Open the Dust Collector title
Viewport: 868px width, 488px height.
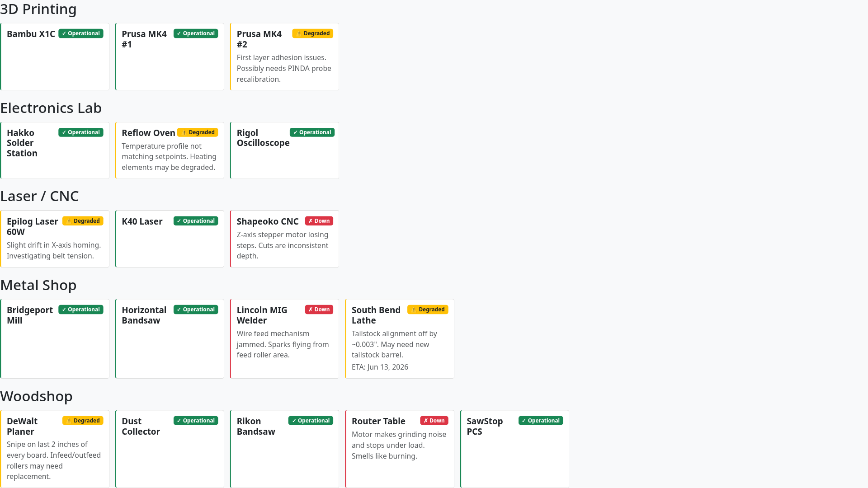click(141, 426)
